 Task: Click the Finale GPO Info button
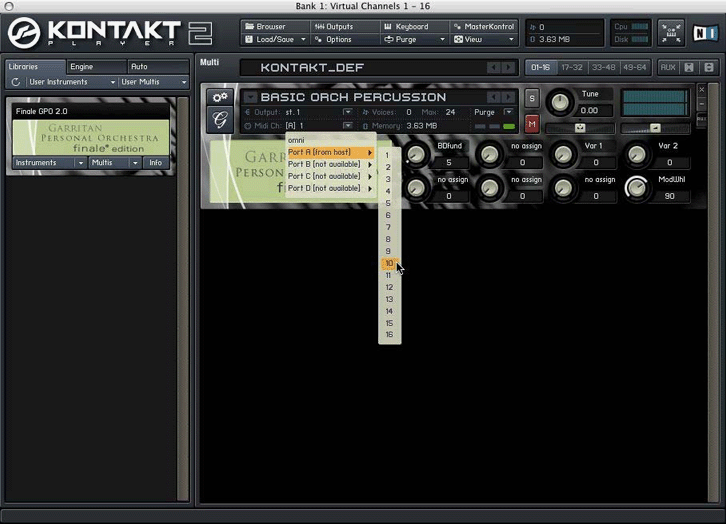[x=156, y=163]
